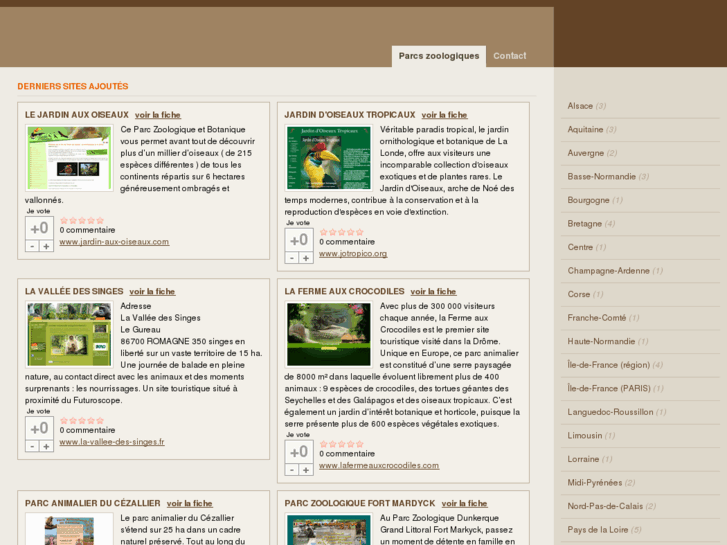
Task: Click '0 commentaire' under Le Jardin aux Oiseaux
Action: tap(87, 230)
